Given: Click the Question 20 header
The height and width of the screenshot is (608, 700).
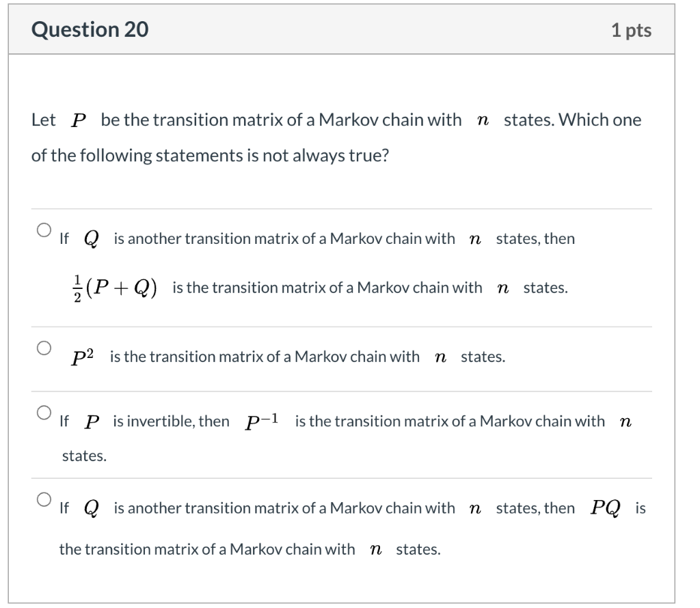Looking at the screenshot, I should click(x=90, y=29).
